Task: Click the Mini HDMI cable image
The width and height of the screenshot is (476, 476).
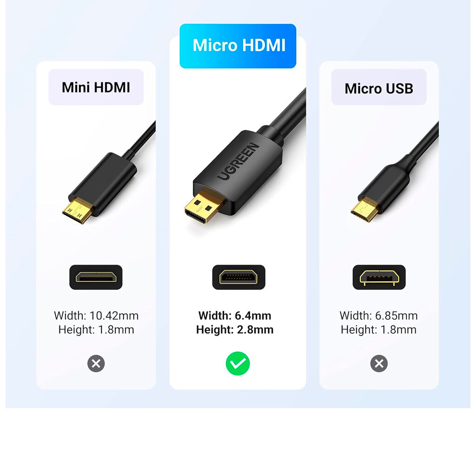Action: point(109,173)
